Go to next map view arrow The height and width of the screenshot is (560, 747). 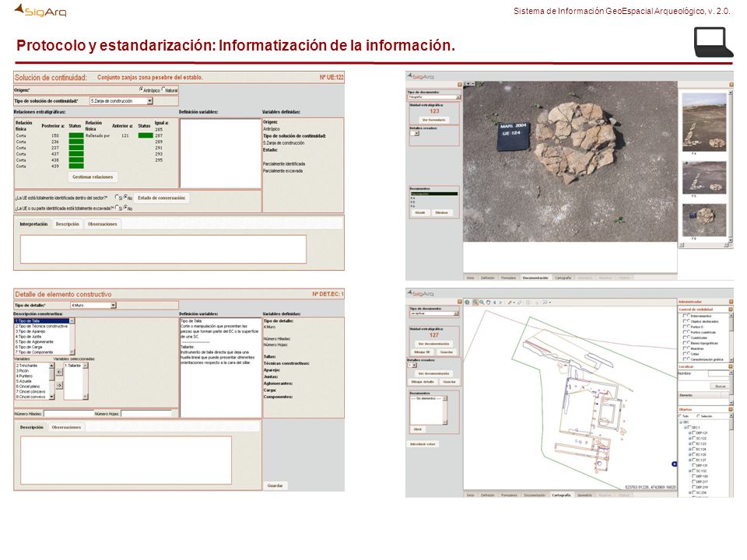click(x=500, y=303)
